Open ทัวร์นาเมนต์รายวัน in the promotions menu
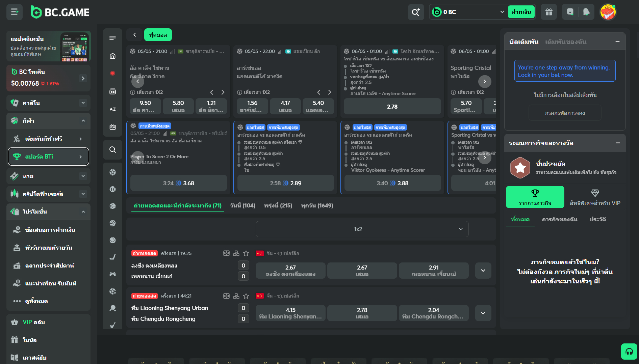The width and height of the screenshot is (639, 364). pos(48,248)
